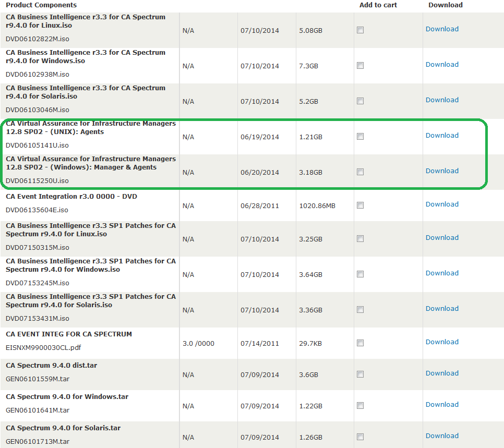Tick Add to cart for CA Event Integration DVD

pos(360,205)
